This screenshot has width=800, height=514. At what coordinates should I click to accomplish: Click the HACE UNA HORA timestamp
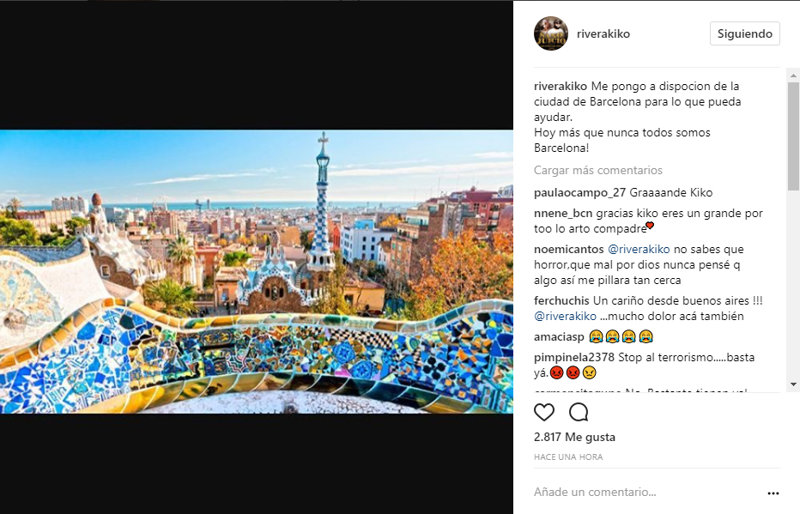pyautogui.click(x=567, y=457)
